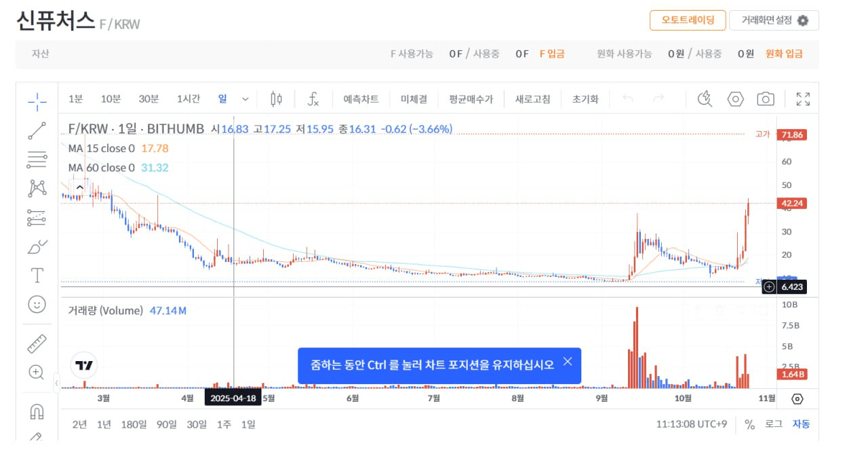Viewport: 868px width, 450px height.
Task: Click the 2025-04-18 date marker
Action: (x=233, y=398)
